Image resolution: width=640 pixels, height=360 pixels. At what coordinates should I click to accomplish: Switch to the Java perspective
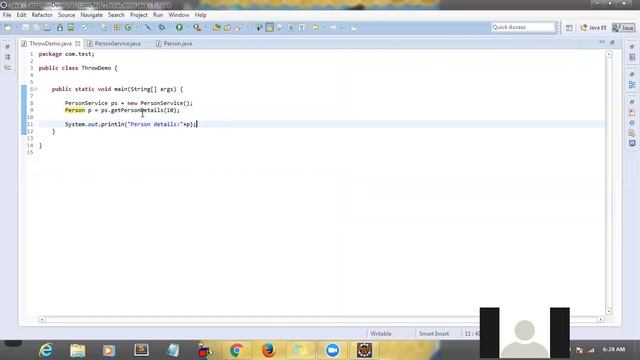coord(624,28)
